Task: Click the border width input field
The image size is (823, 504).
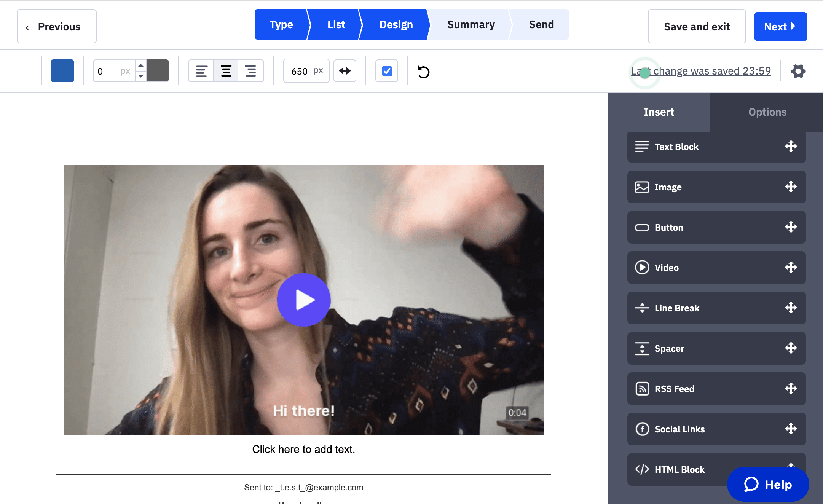Action: click(x=114, y=71)
